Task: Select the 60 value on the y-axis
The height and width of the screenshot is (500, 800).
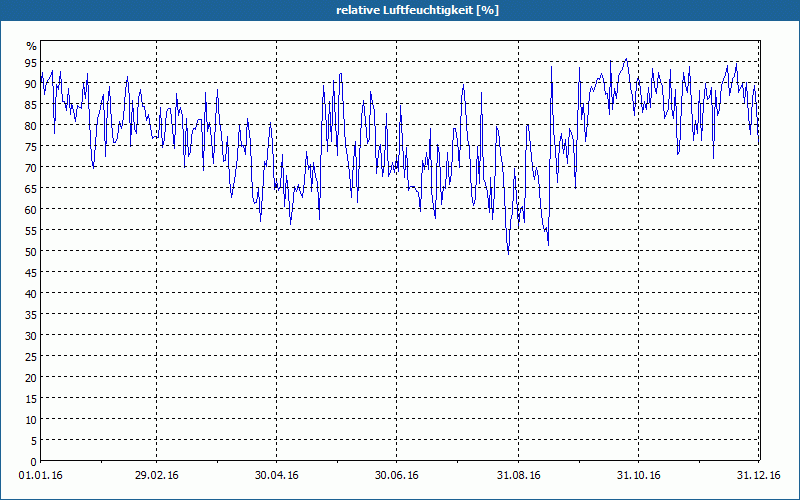Action: [x=31, y=210]
